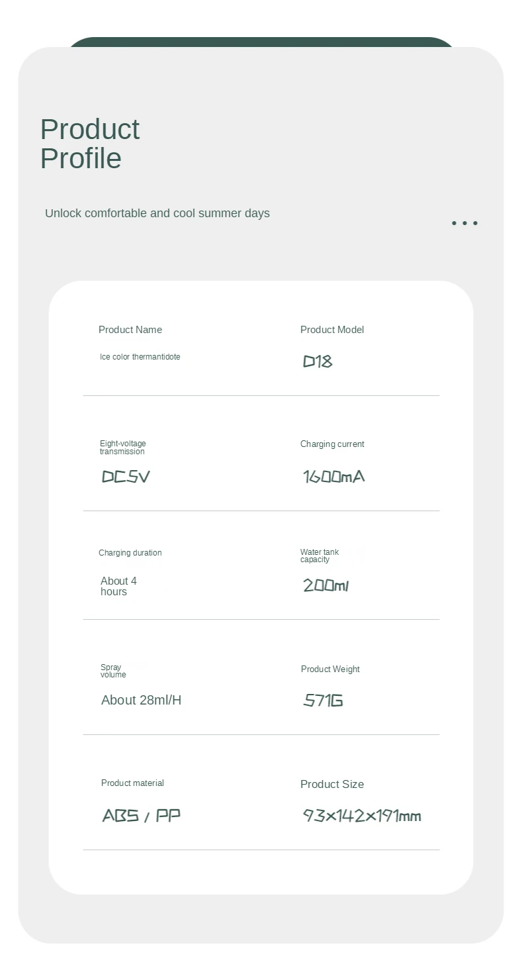Select the Product Model label

(x=332, y=330)
